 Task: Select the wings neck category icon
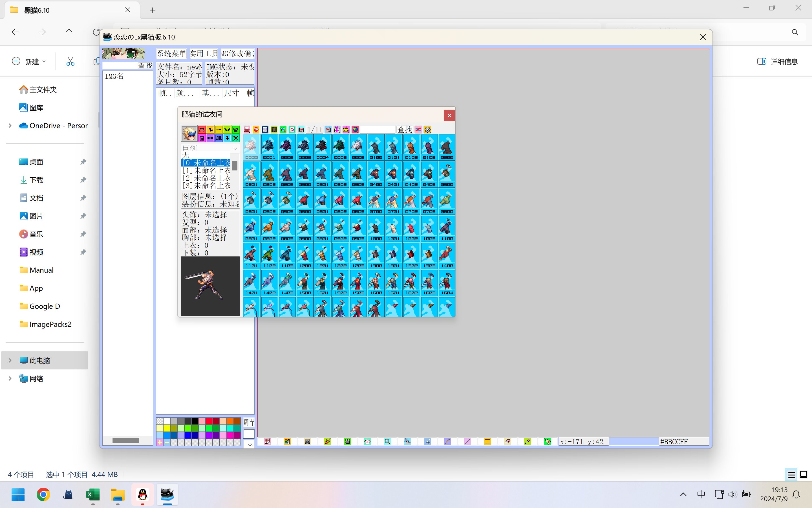click(228, 130)
